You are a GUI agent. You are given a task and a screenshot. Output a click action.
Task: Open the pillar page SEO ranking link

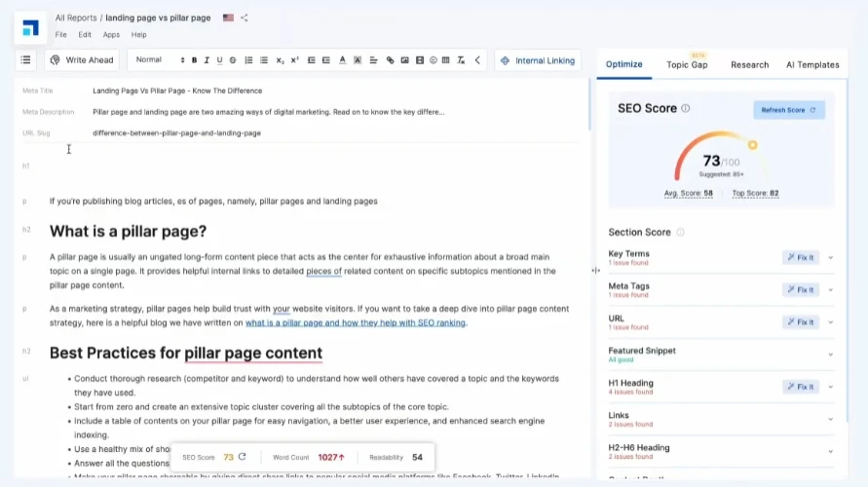pos(356,322)
